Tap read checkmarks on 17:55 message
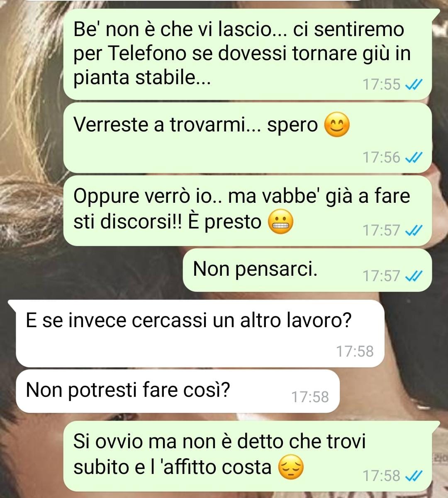 point(414,85)
